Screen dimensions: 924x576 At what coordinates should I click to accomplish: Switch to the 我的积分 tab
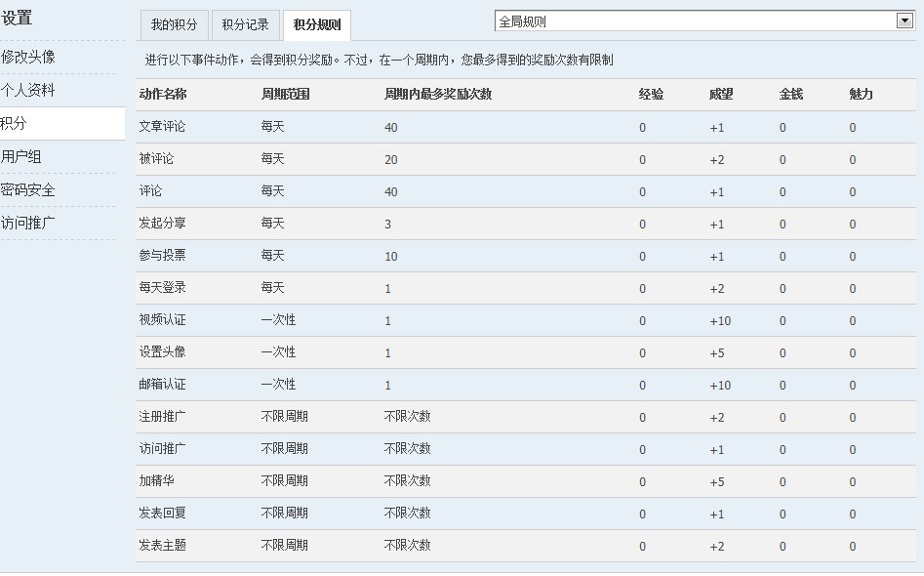click(x=174, y=24)
